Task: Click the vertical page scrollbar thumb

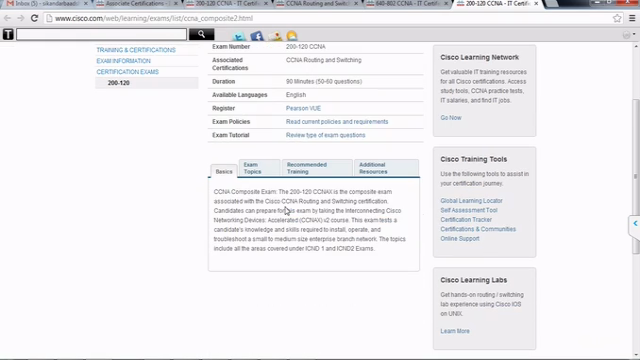Action: point(636,176)
